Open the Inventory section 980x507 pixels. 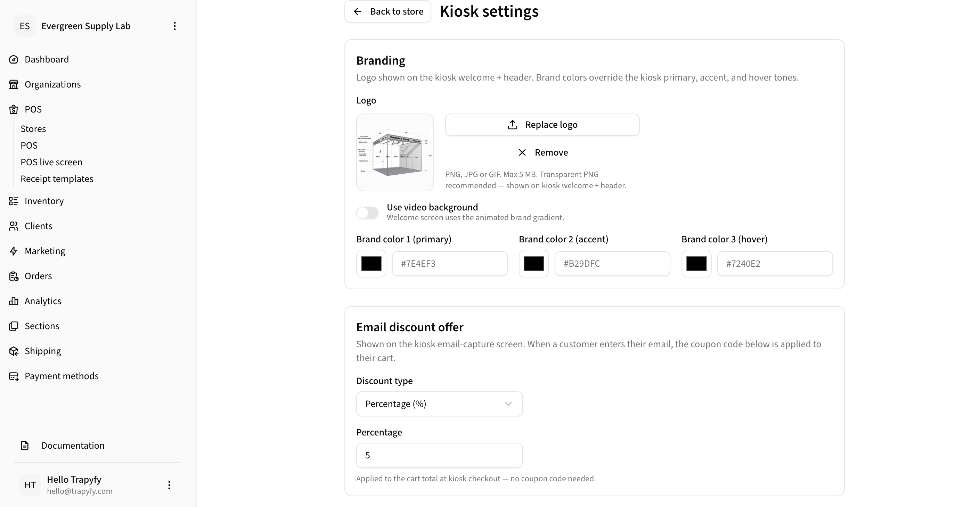tap(44, 201)
